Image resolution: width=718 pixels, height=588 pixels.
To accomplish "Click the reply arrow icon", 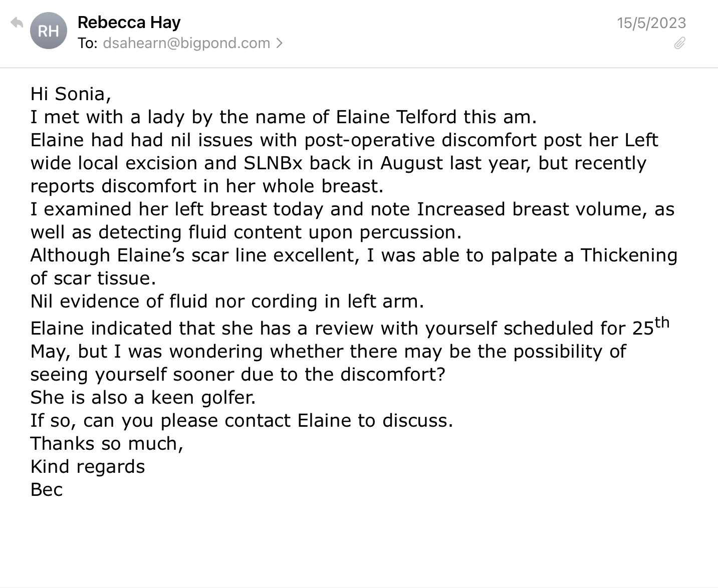I will (17, 23).
